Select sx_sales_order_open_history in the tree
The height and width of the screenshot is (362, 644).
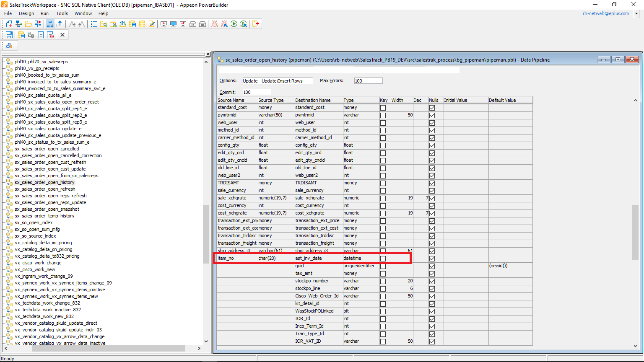point(44,182)
